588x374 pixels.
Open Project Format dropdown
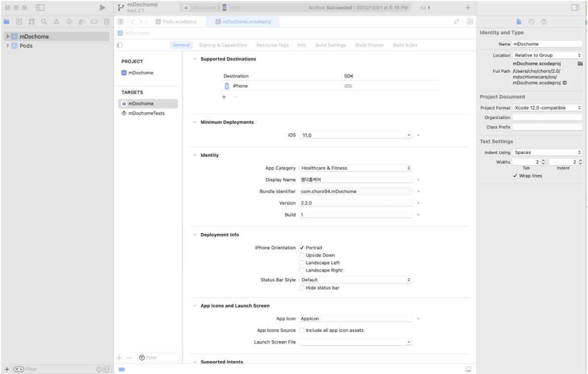547,108
